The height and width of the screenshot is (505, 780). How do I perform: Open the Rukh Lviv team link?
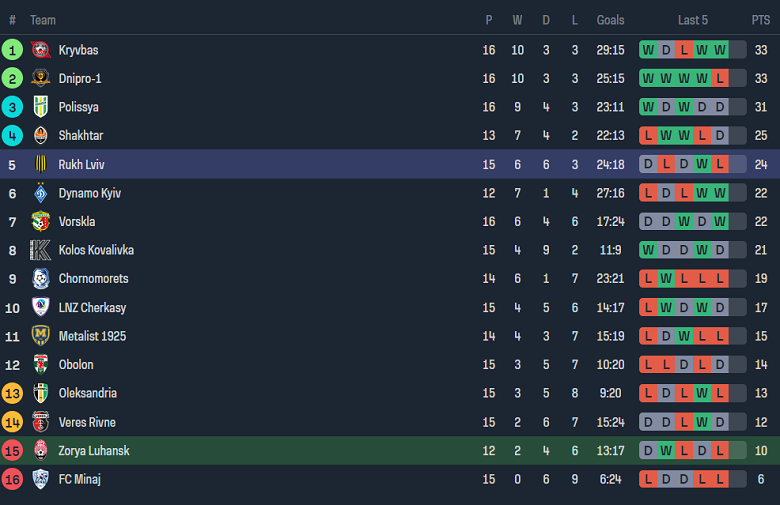point(81,165)
